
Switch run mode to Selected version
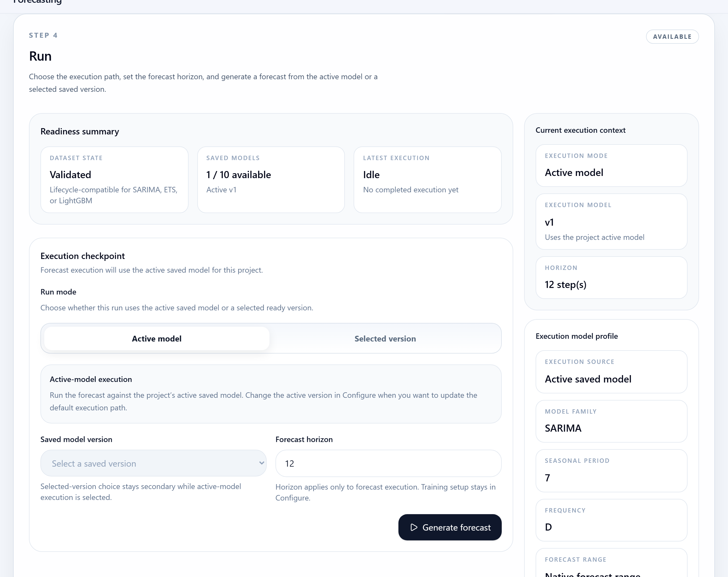click(385, 338)
